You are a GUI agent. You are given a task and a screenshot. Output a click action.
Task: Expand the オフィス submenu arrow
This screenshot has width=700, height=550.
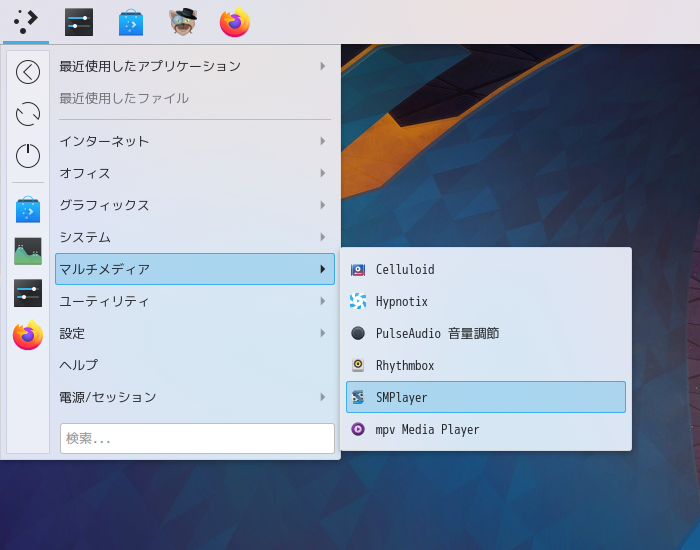click(x=322, y=173)
